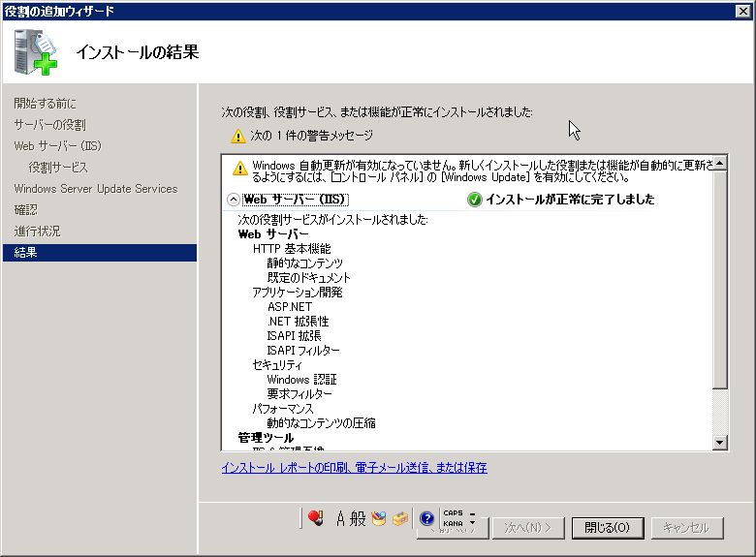Click the server-with-plus wizard header icon

click(35, 52)
